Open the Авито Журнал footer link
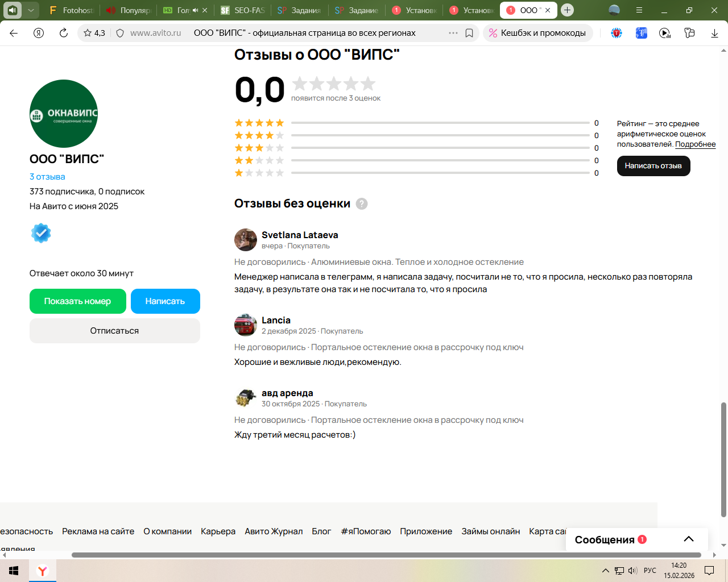728x582 pixels. 274,531
